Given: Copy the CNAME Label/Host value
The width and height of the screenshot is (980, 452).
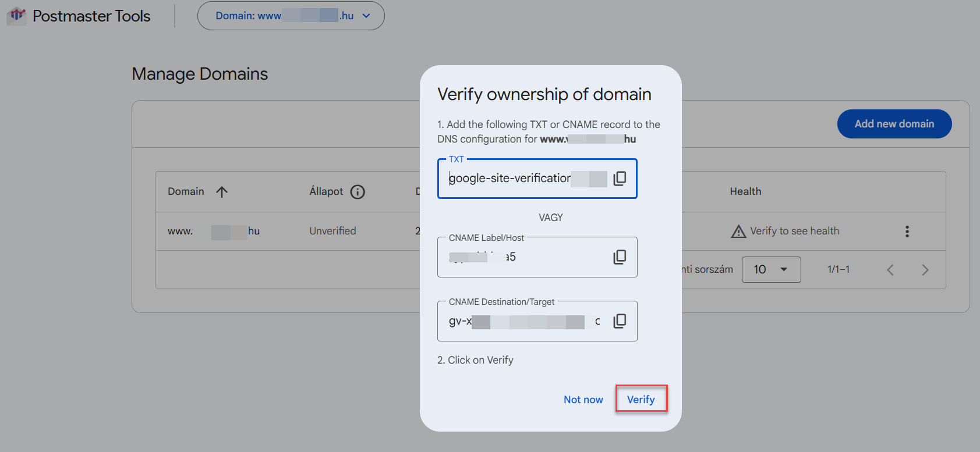Looking at the screenshot, I should (620, 257).
